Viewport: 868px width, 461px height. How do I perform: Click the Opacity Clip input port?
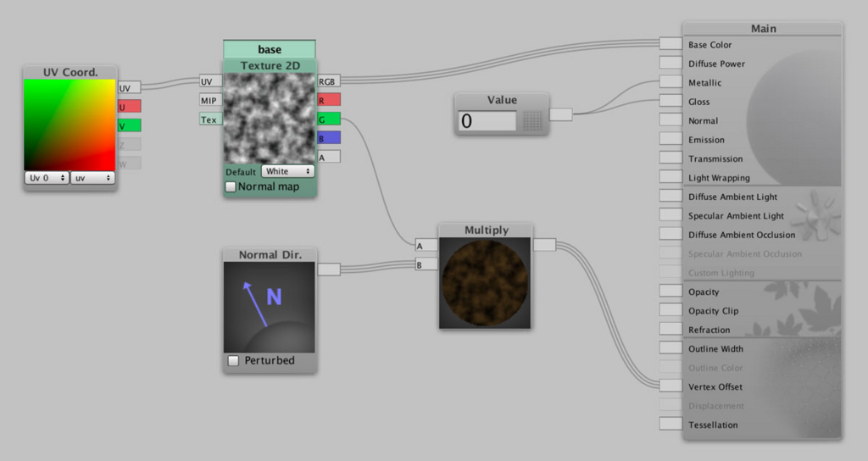(x=670, y=309)
